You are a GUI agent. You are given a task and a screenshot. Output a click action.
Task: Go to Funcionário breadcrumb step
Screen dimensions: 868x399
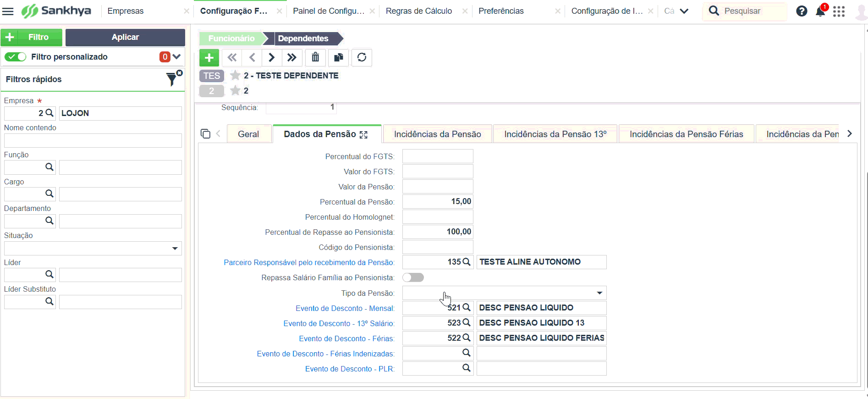coord(231,39)
